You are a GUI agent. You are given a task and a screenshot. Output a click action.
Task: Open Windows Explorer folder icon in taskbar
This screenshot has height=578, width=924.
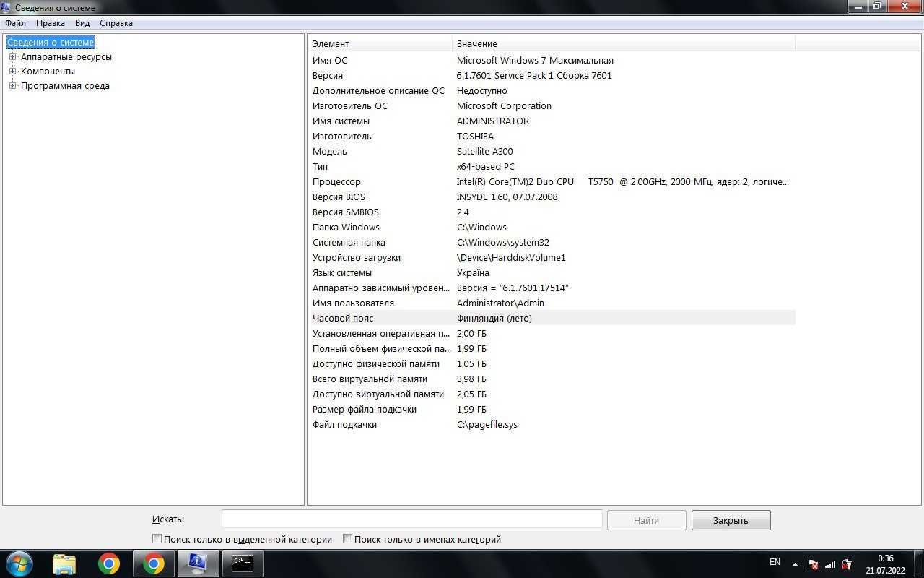[64, 564]
